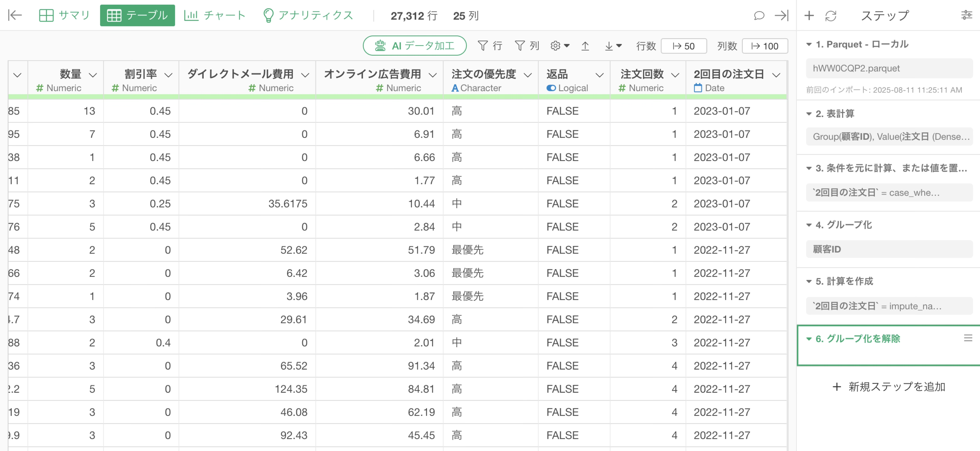The width and height of the screenshot is (980, 451).
Task: Open the comment bubble icon
Action: tap(759, 15)
